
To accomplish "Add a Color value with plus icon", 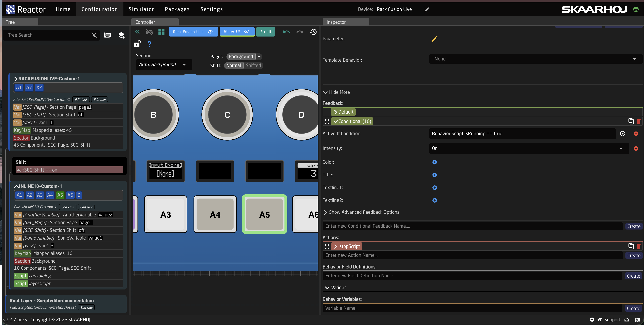I will pyautogui.click(x=435, y=162).
